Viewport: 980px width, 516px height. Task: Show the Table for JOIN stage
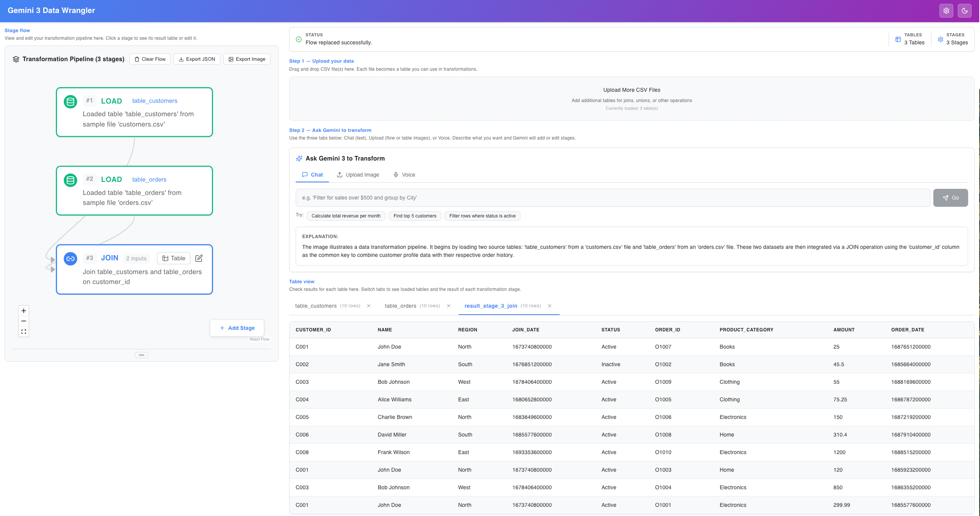[174, 258]
